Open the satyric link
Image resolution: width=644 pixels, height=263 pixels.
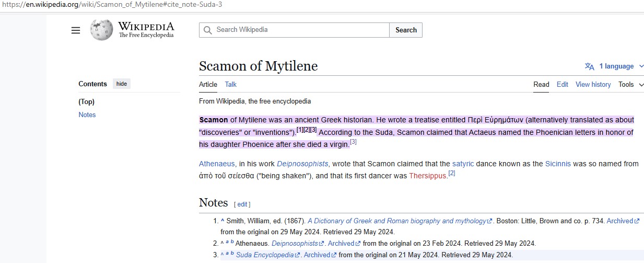463,164
